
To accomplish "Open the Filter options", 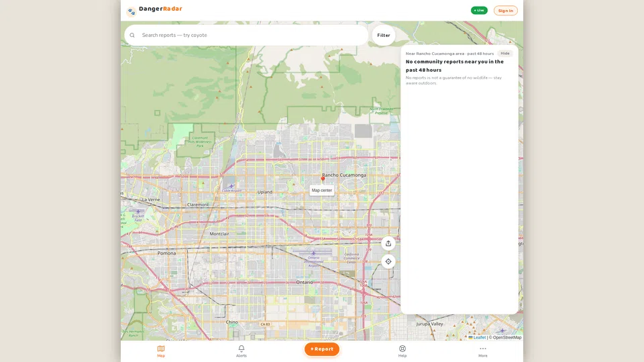I will (x=384, y=36).
